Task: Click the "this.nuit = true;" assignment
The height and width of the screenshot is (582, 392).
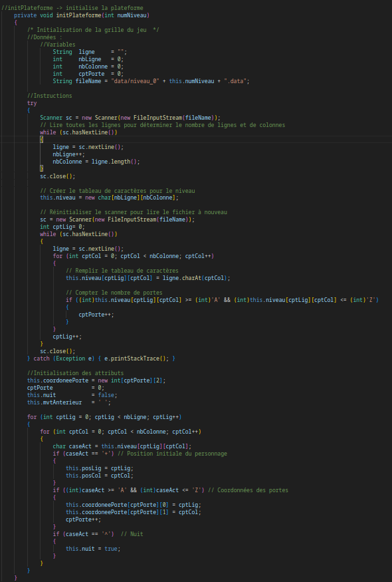Action: (93, 547)
